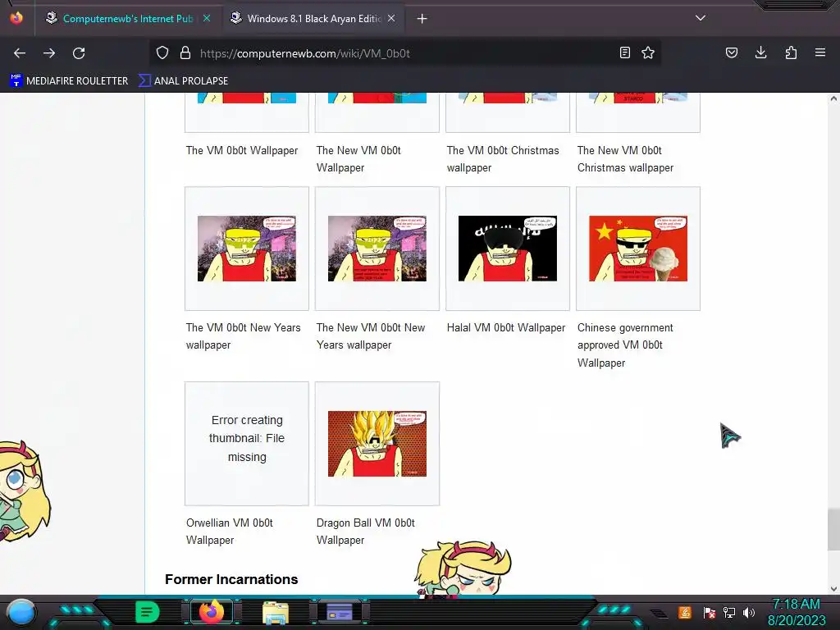The image size is (840, 630).
Task: Switch to Windows 8.1 Black Aryan Edition tab
Action: click(x=314, y=19)
